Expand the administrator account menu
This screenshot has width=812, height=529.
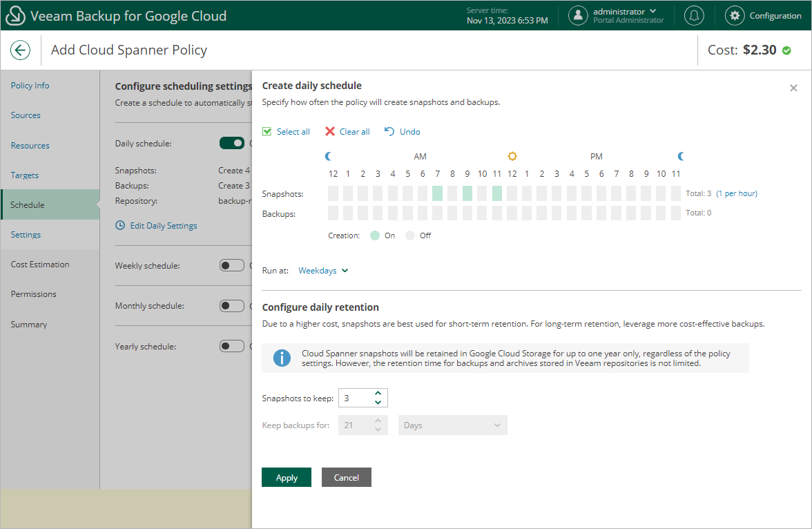(x=653, y=11)
